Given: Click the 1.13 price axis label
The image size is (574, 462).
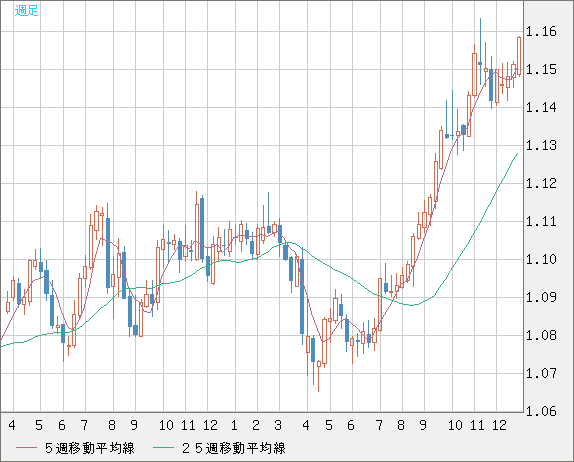Looking at the screenshot, I should click(541, 146).
